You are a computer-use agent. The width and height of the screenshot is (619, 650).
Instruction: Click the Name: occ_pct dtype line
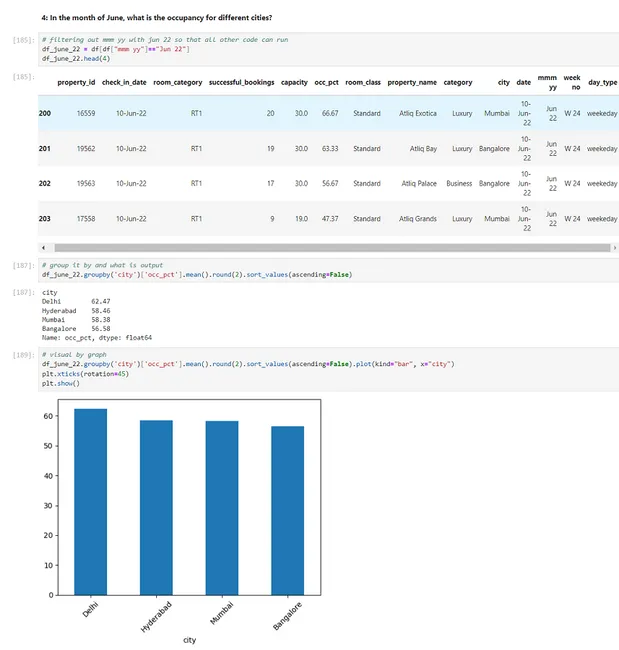pos(97,338)
